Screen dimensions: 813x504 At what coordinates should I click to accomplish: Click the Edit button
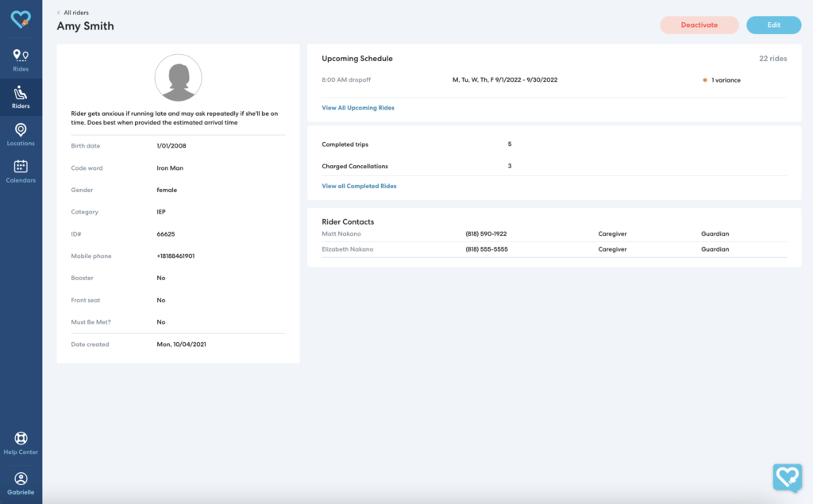pyautogui.click(x=773, y=25)
